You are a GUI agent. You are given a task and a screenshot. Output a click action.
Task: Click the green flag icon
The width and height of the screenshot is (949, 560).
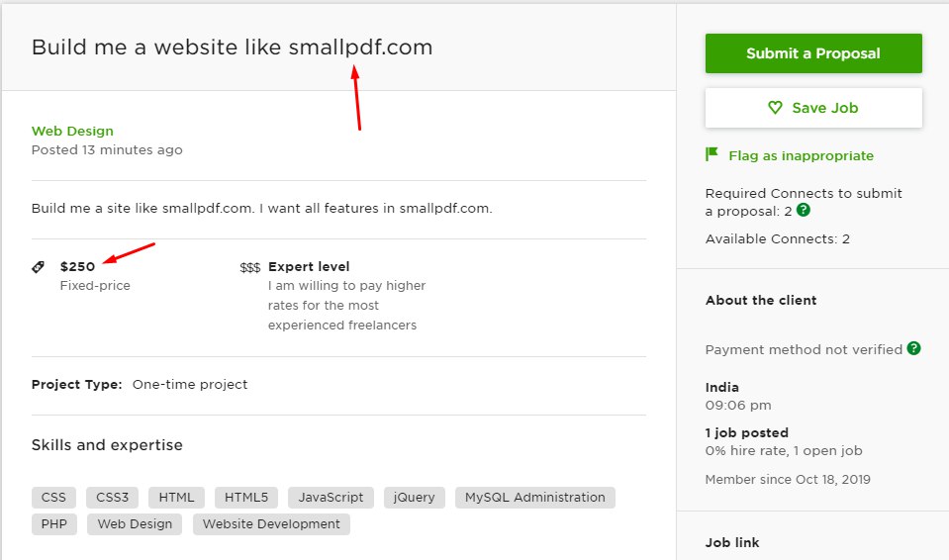point(712,154)
